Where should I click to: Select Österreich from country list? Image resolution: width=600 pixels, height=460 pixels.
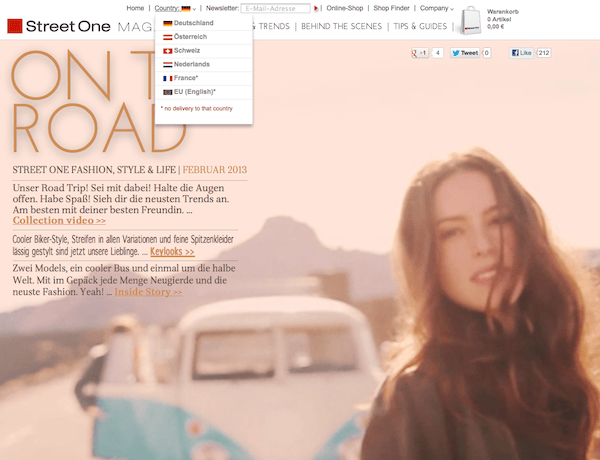coord(204,37)
